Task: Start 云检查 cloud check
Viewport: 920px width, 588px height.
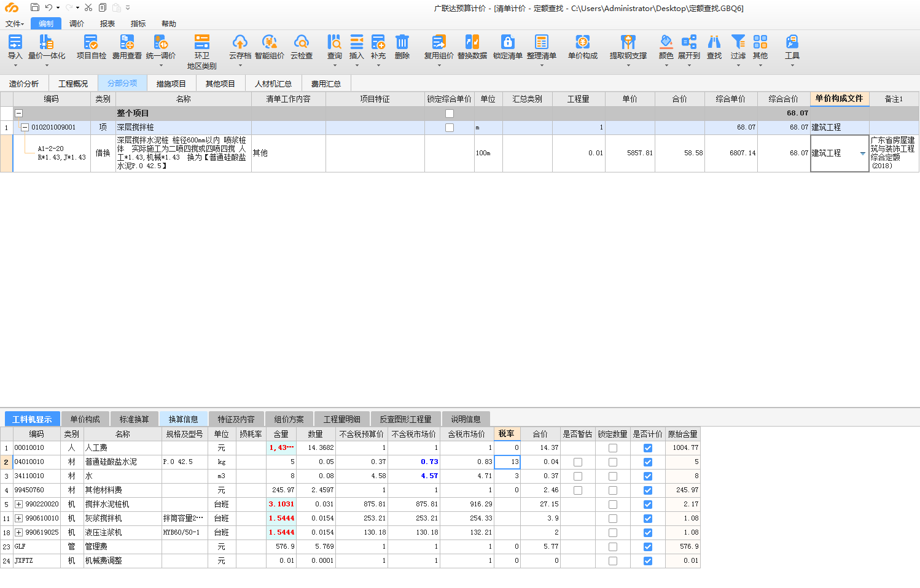Action: [x=301, y=42]
